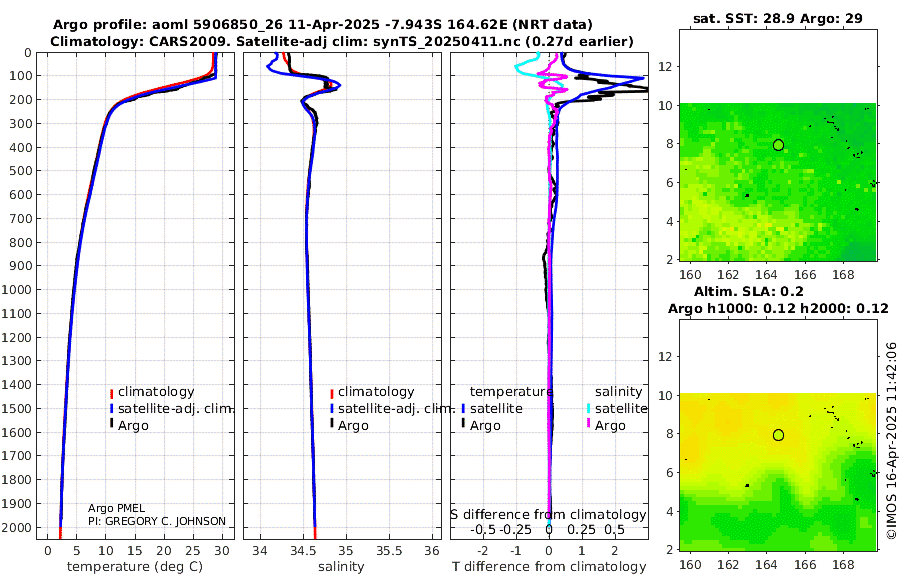
Task: Click 'sat. SST: 28.9 Argo: 29' heading
Action: [x=778, y=18]
